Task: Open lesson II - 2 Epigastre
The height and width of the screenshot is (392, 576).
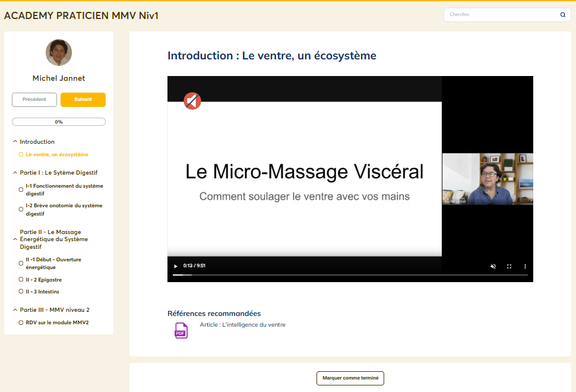Action: coord(44,280)
